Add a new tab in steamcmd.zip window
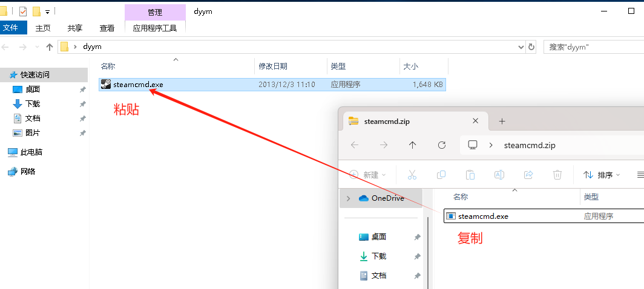Image resolution: width=644 pixels, height=289 pixels. (x=502, y=121)
